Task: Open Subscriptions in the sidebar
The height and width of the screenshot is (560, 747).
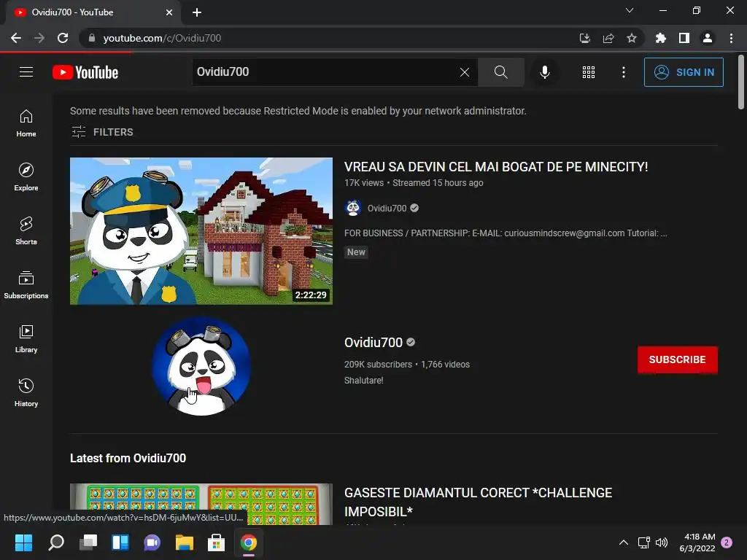Action: [x=26, y=285]
